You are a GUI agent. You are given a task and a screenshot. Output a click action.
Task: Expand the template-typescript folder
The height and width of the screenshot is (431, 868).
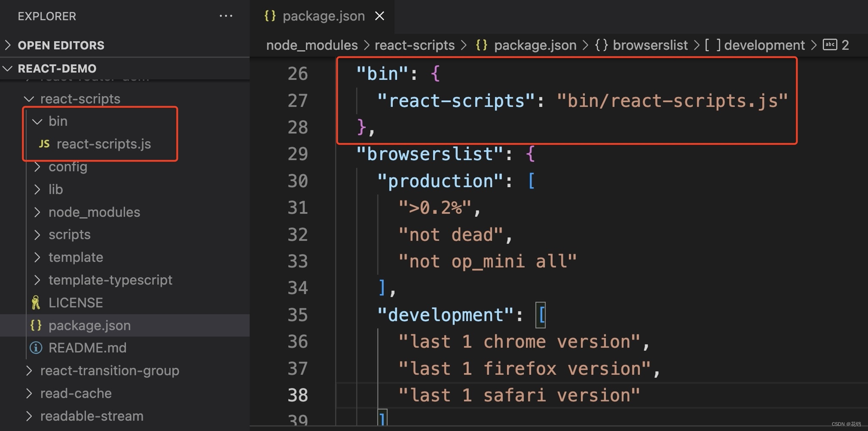pos(125,280)
